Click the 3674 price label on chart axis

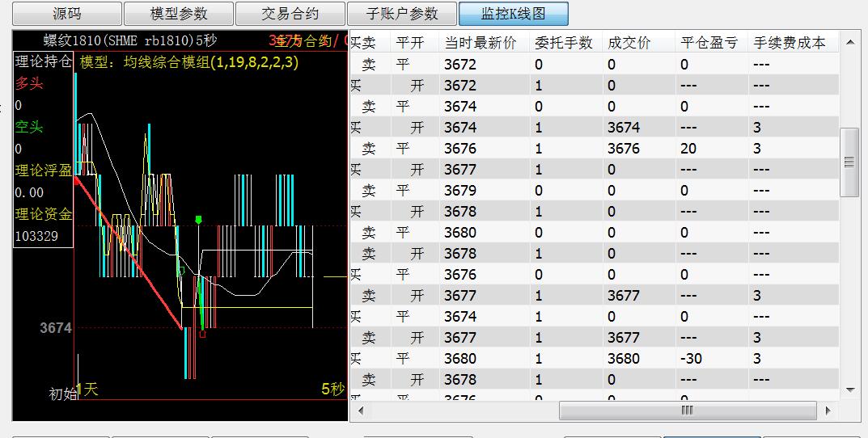coord(56,328)
